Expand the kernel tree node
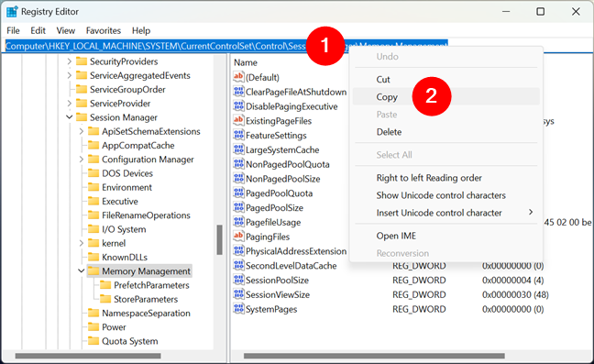This screenshot has height=364, width=594. (x=81, y=243)
